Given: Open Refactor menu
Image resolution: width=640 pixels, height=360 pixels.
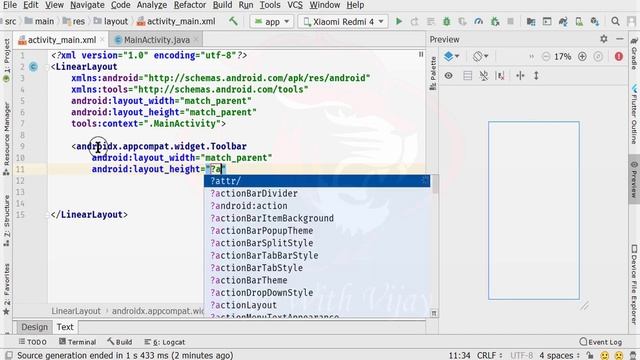Looking at the screenshot, I should click(190, 5).
